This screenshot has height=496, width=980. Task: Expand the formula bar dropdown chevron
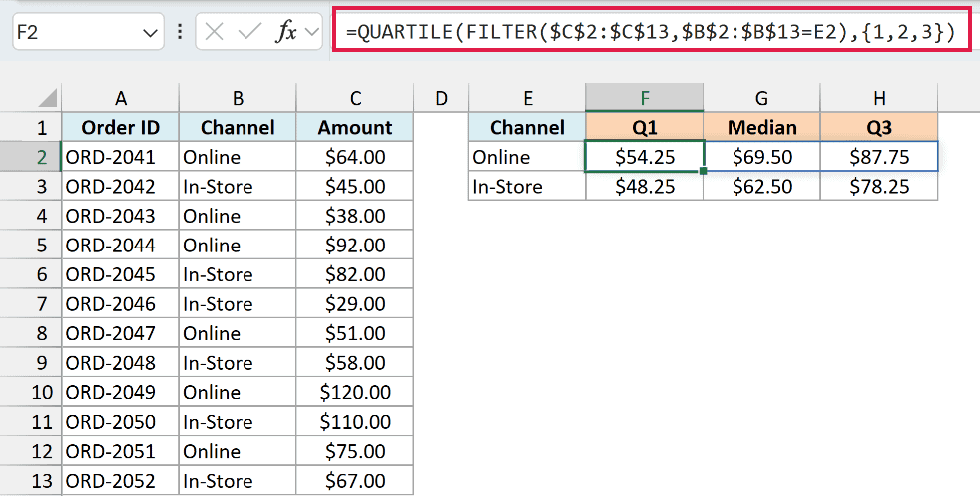[x=311, y=32]
